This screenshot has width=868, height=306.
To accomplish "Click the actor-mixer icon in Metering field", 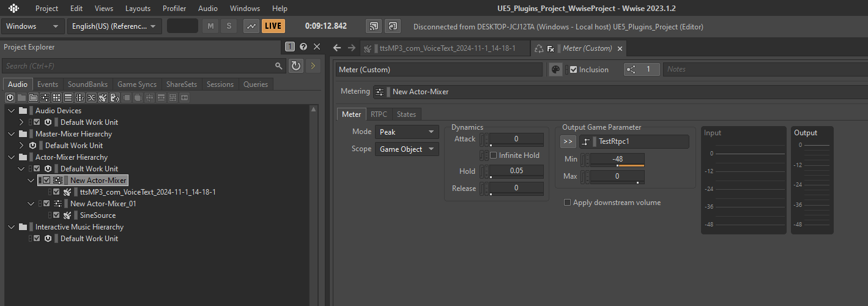I will pos(380,92).
